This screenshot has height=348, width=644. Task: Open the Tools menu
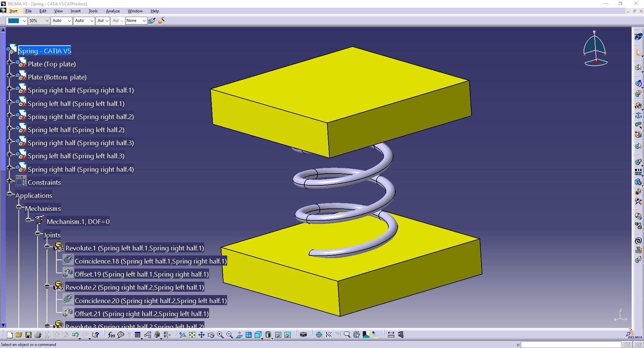[x=93, y=11]
